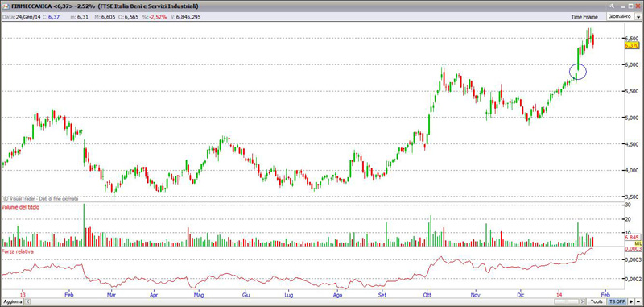Click the arrow next to Giornaliero
Viewport: 644px width, 307px height.
(x=639, y=16)
